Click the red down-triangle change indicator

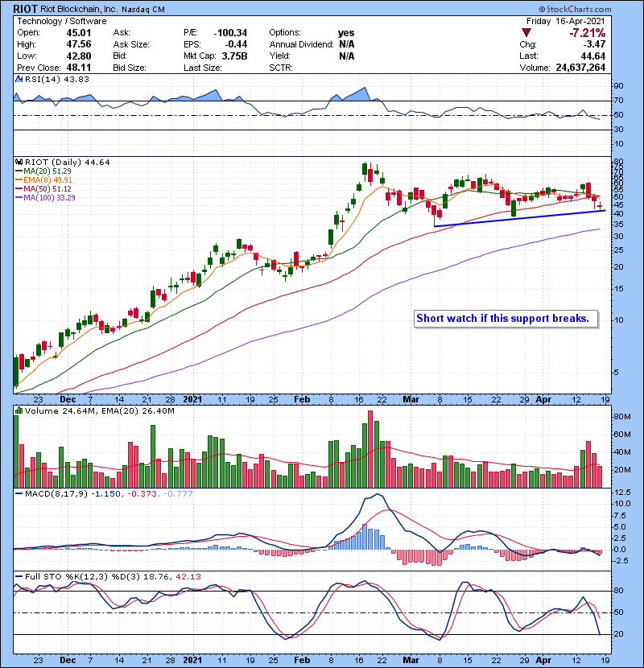point(526,33)
